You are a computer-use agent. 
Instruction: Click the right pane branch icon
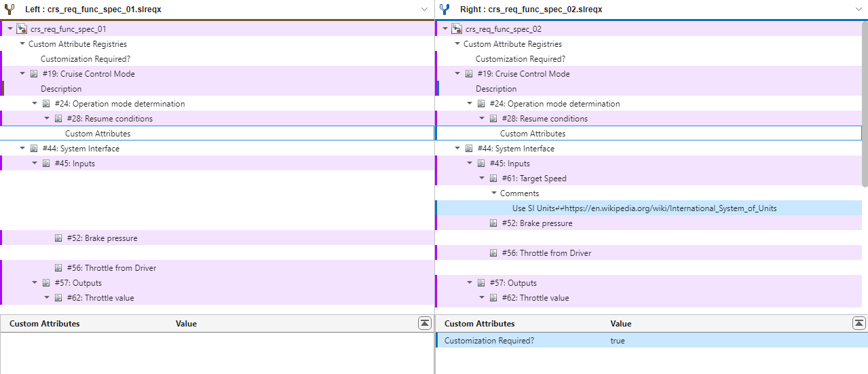click(x=445, y=10)
